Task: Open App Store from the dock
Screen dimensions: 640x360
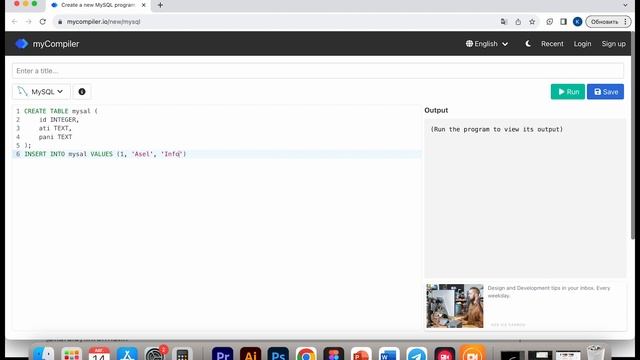Action: click(127, 353)
